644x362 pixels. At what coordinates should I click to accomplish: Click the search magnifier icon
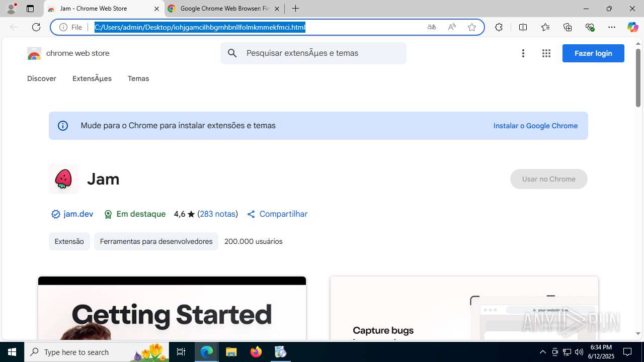(232, 53)
